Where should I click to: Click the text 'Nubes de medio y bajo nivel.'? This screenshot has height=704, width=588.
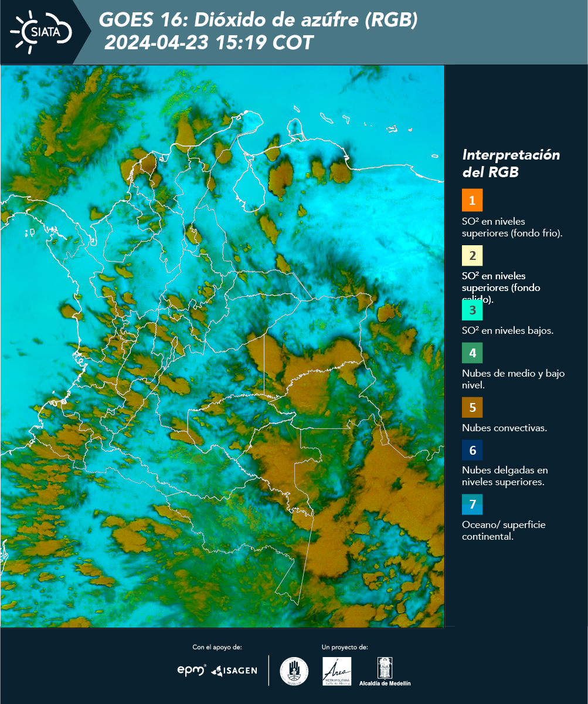(x=514, y=379)
